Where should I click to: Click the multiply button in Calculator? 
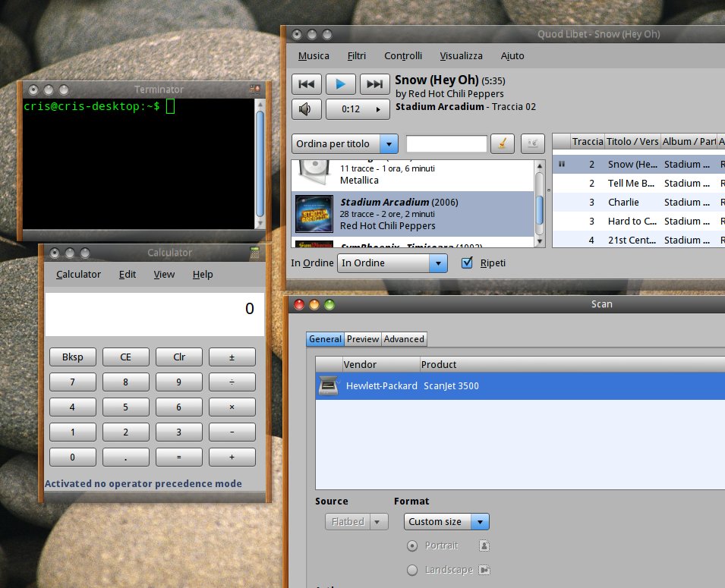pyautogui.click(x=232, y=407)
